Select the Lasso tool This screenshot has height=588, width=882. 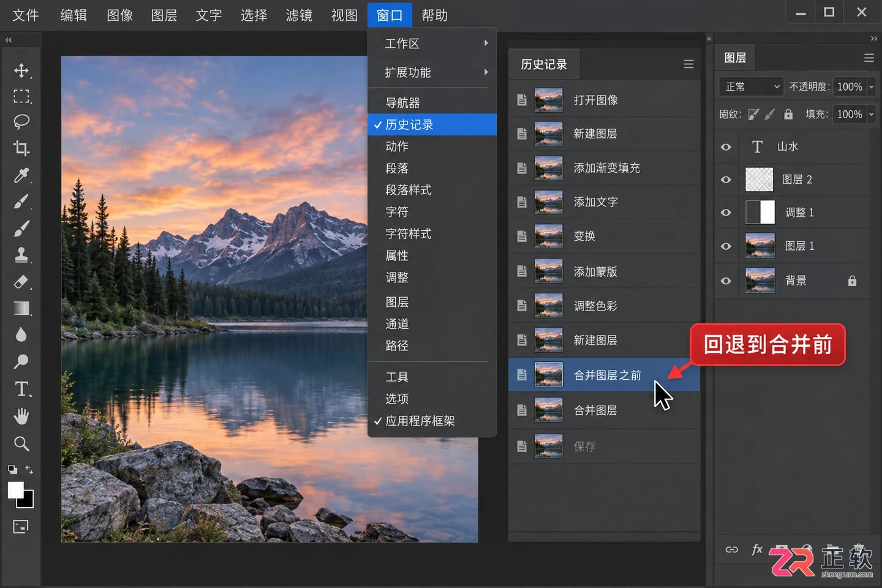click(21, 121)
